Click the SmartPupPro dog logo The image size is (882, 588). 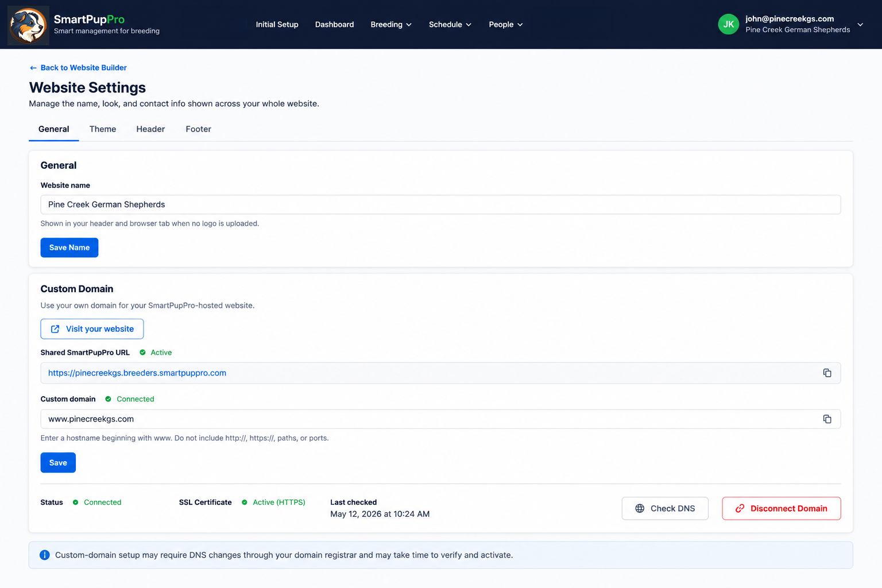pyautogui.click(x=28, y=25)
